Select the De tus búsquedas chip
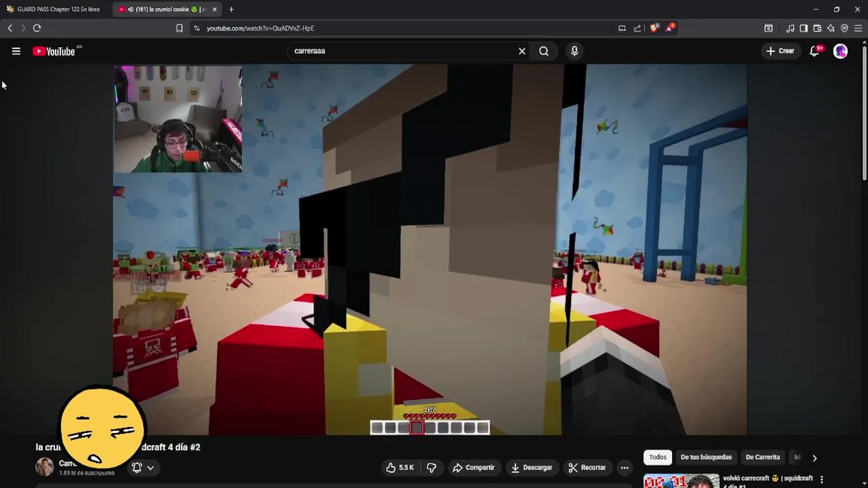The image size is (868, 488). coord(706,457)
